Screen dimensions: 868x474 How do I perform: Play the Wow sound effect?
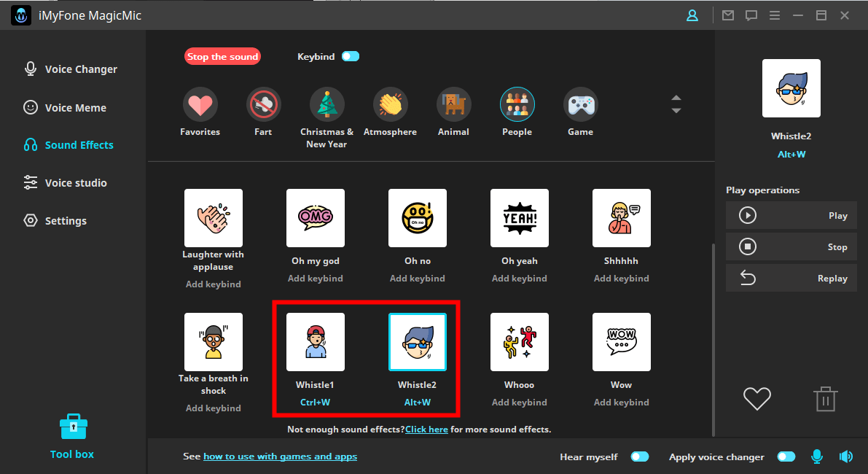[x=622, y=342]
